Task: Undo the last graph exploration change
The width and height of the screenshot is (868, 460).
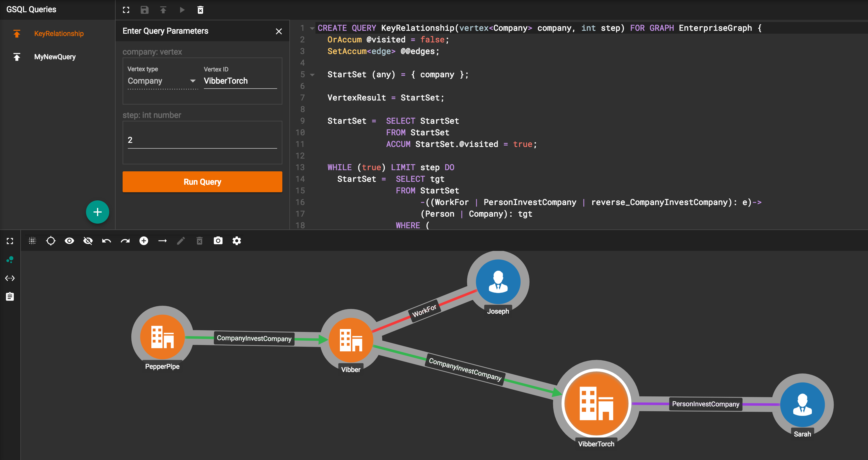Action: point(106,241)
